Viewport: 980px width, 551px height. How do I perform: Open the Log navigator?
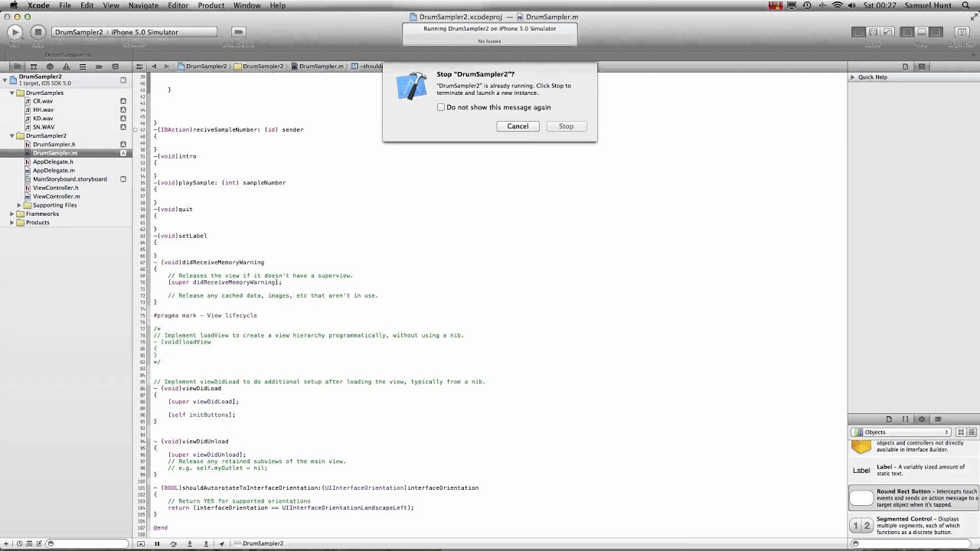point(116,67)
